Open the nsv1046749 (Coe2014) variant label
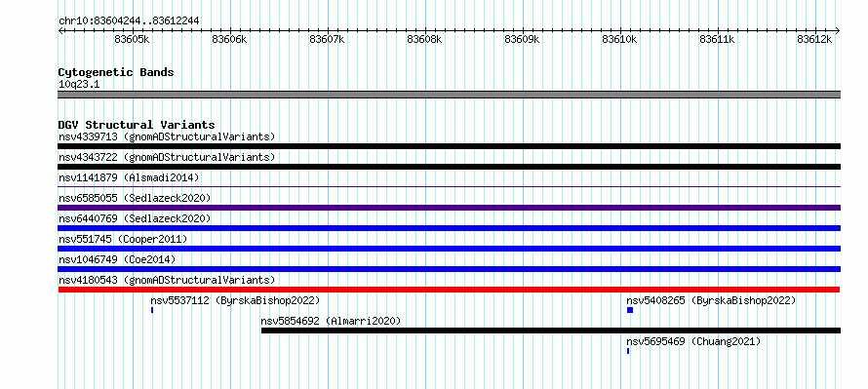Viewport: 868px width, 389px height. [117, 259]
